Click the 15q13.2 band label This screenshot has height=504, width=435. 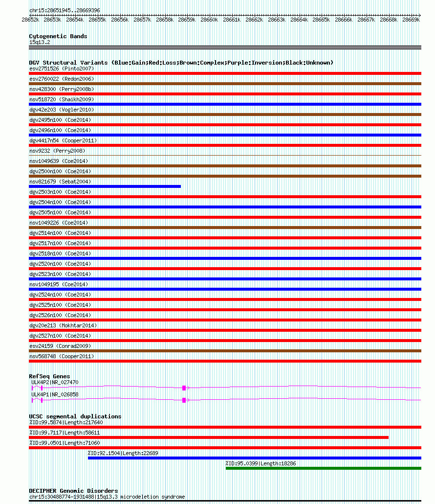(40, 43)
